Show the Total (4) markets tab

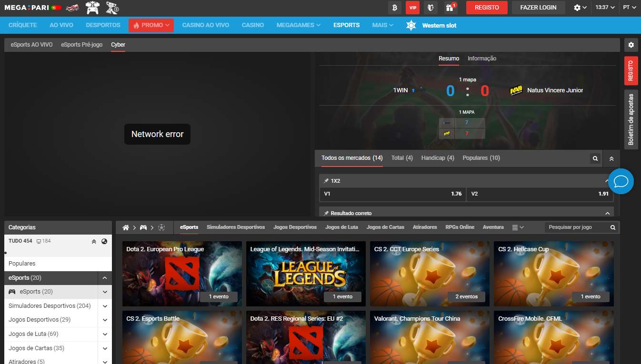[x=402, y=158]
